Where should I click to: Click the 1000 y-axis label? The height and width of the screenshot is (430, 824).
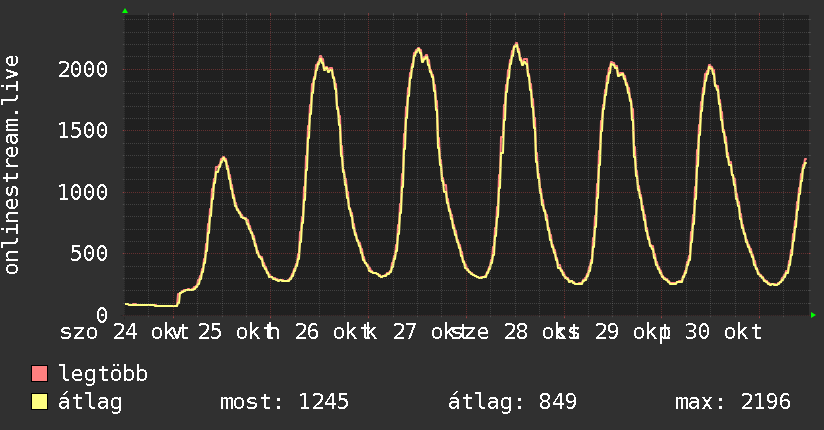[x=83, y=192]
